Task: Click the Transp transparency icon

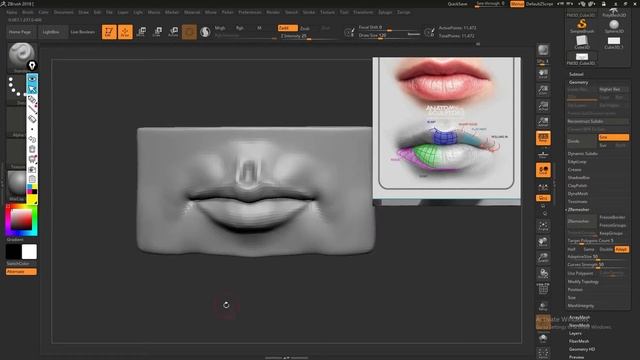Action: pos(543,306)
